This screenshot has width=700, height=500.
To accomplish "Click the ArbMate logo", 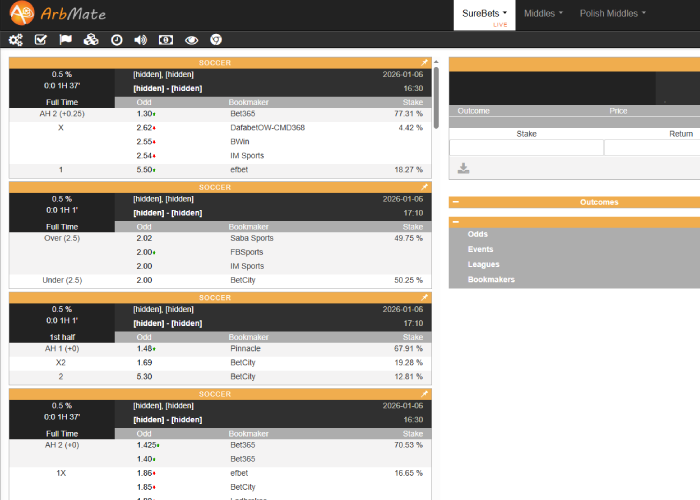I will (58, 13).
